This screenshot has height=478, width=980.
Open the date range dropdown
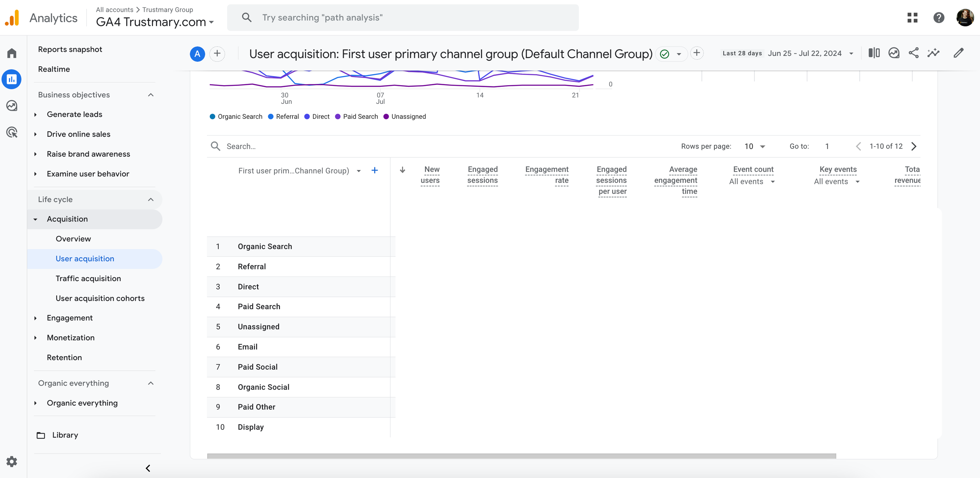(x=851, y=54)
